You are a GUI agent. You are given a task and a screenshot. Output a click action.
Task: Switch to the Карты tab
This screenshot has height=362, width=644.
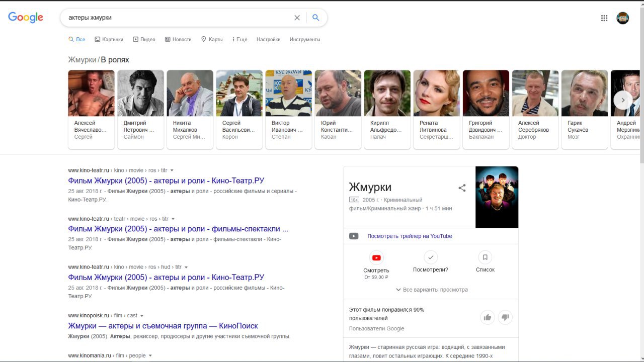212,39
